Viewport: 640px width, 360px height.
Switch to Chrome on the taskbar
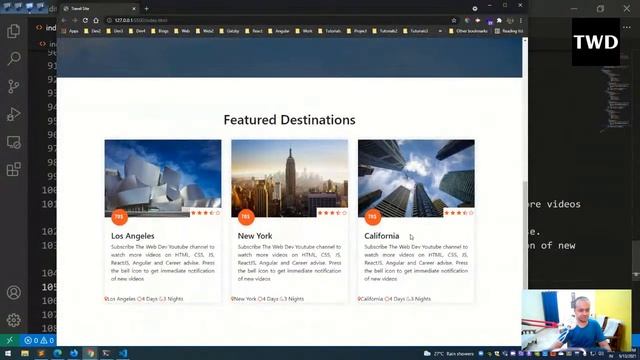tap(90, 353)
